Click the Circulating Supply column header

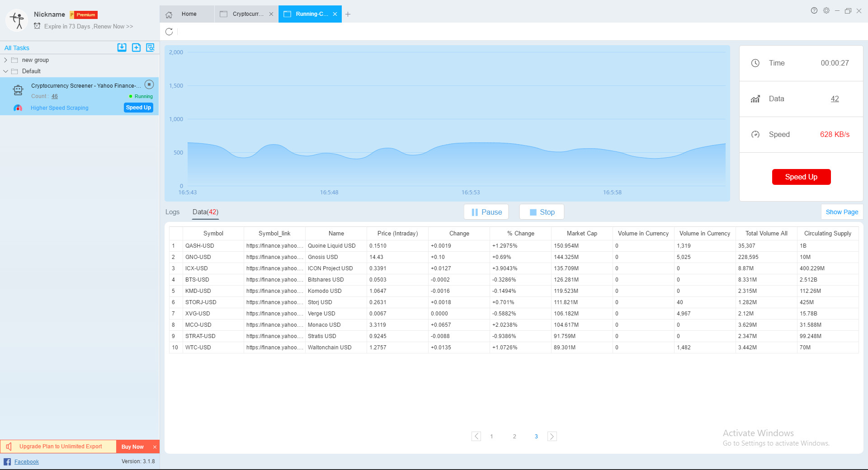pyautogui.click(x=827, y=234)
